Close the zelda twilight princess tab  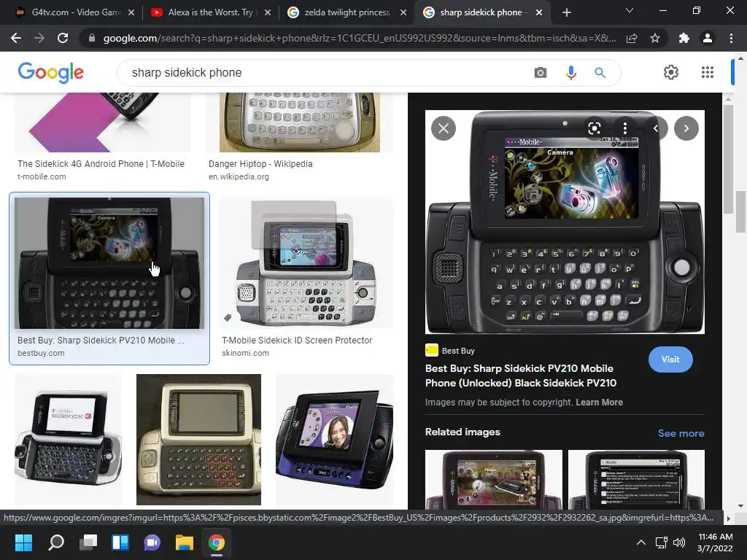[x=403, y=12]
